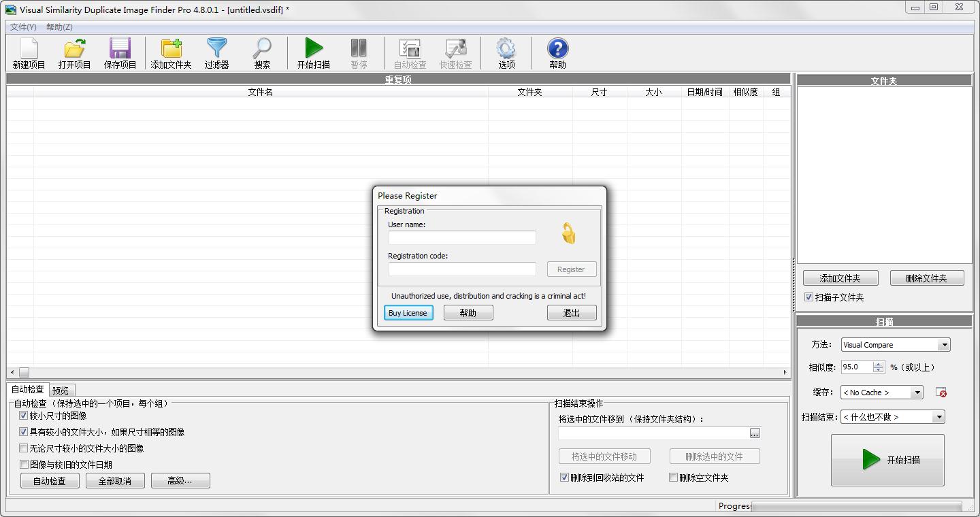Image resolution: width=980 pixels, height=517 pixels.
Task: Click the application icon in title bar
Action: point(11,10)
